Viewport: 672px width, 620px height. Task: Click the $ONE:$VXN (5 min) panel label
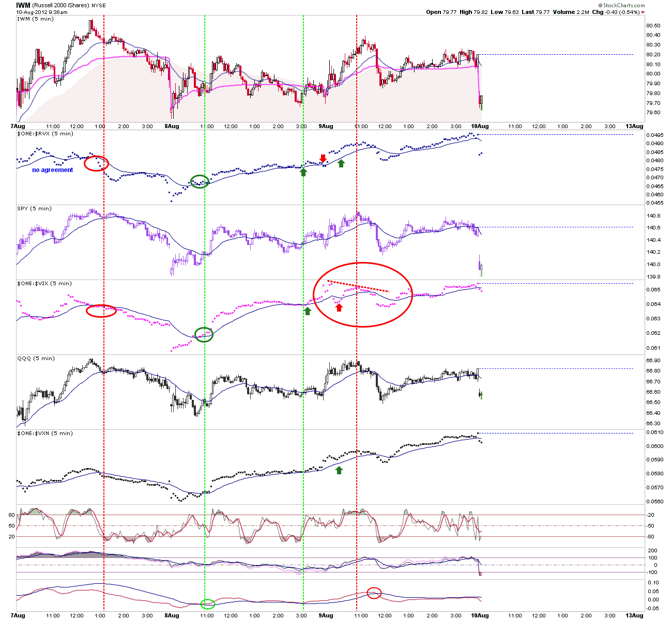click(45, 433)
